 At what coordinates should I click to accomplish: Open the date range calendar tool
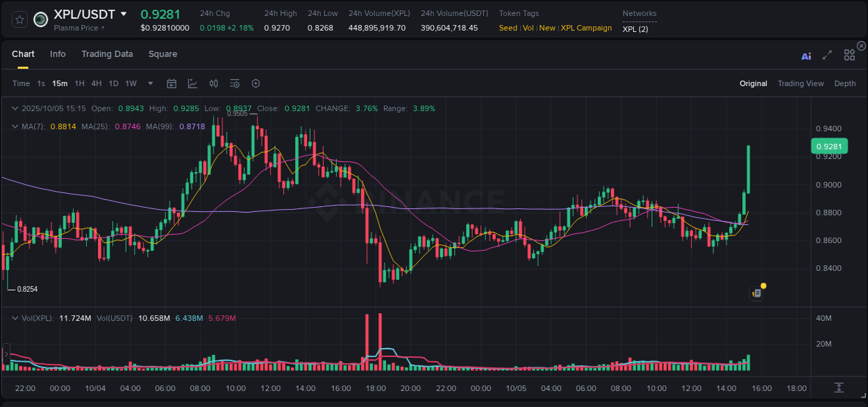[x=172, y=83]
